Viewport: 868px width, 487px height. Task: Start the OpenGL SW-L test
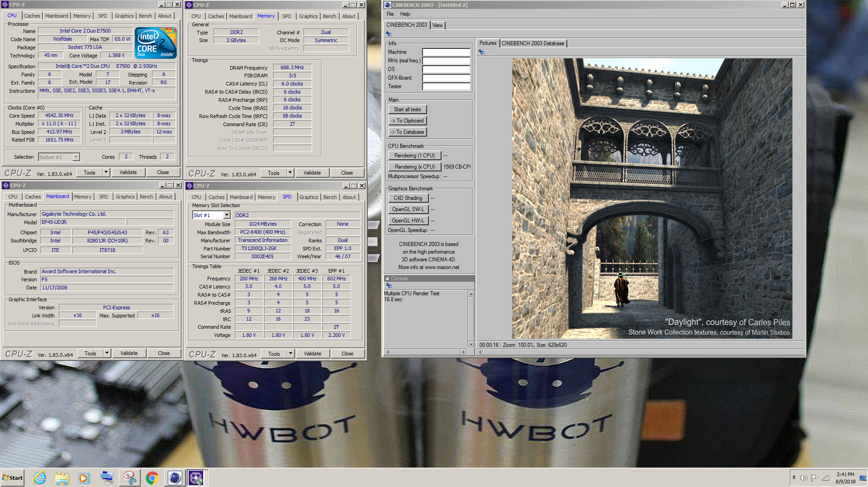[x=408, y=209]
